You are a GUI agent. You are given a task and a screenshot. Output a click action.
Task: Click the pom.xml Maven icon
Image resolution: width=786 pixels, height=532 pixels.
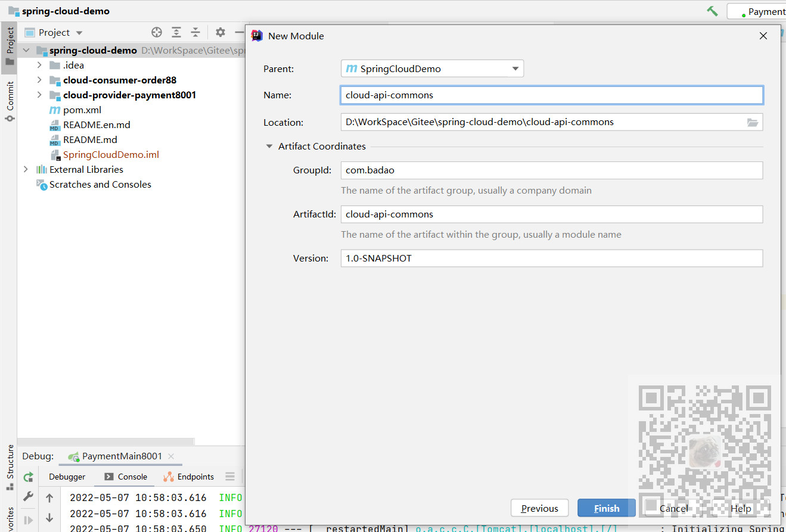(x=54, y=110)
